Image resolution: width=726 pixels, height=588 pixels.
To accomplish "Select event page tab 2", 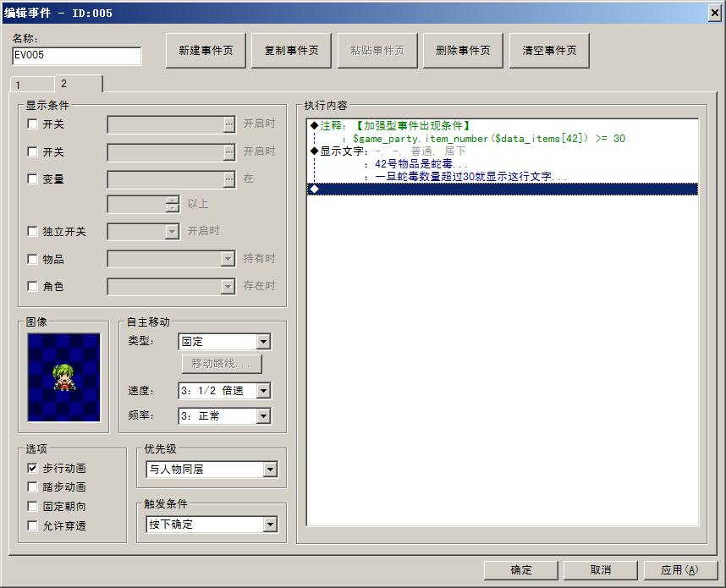I will [79, 84].
